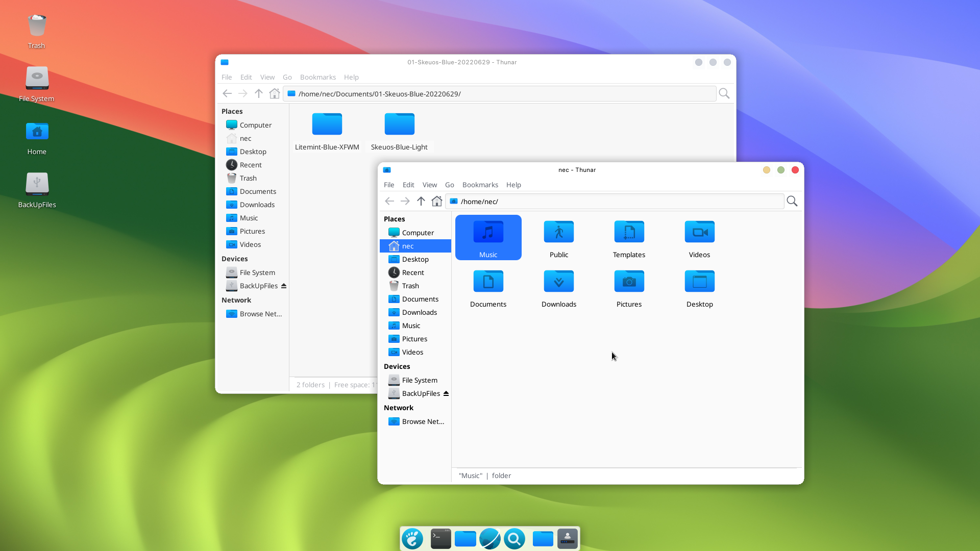Open search in the nec Thunar window
The width and height of the screenshot is (980, 551).
[x=792, y=202]
